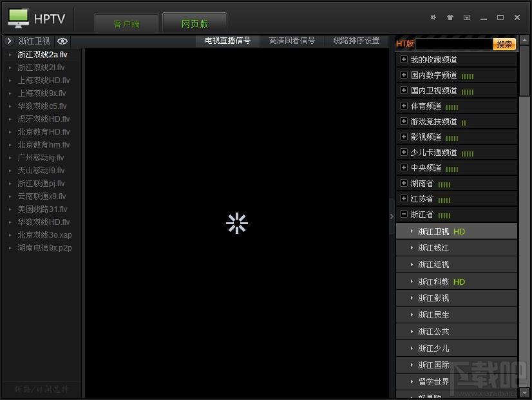
Task: Expand the 体育频道 category
Action: (403, 106)
